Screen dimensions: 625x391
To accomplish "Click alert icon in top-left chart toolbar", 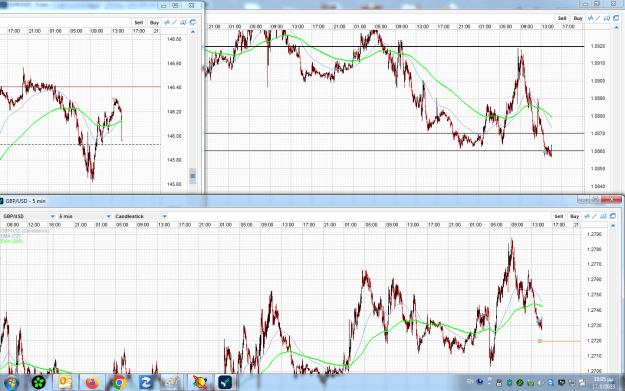I will [x=183, y=23].
